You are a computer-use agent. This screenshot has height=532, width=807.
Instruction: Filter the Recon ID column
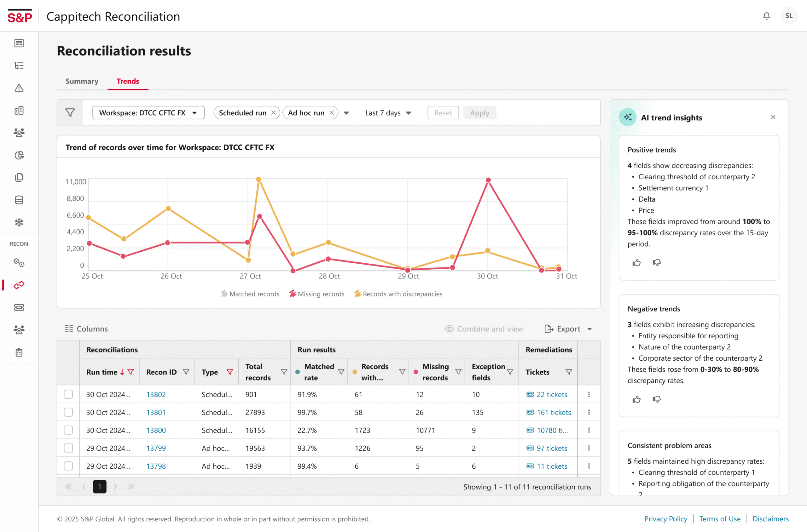[186, 372]
